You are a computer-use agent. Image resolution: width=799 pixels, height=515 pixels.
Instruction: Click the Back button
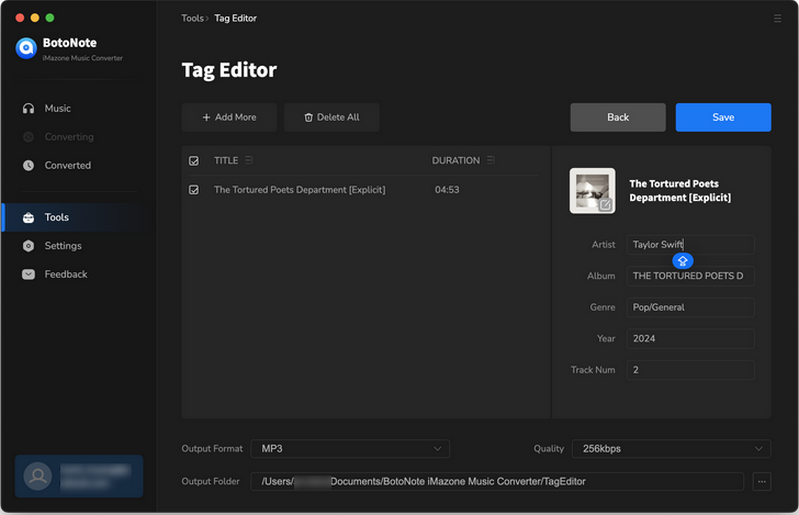618,118
